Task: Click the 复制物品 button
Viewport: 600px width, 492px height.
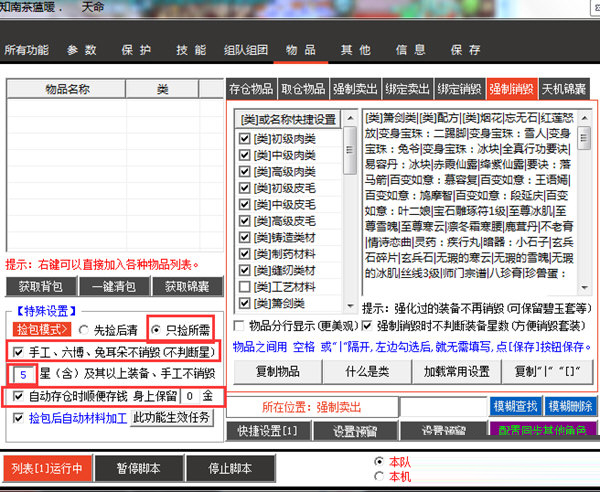Action: pos(277,371)
